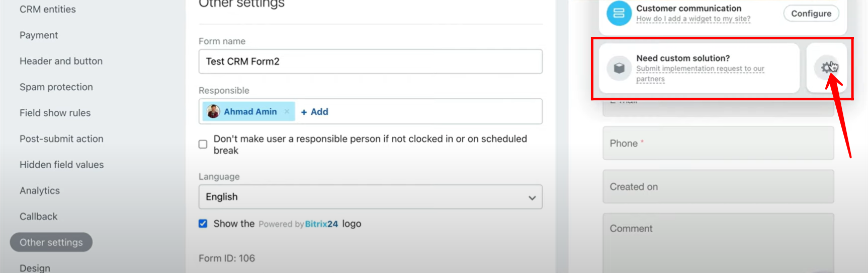Image resolution: width=868 pixels, height=273 pixels.
Task: Click the Customer communication blue icon
Action: [619, 13]
